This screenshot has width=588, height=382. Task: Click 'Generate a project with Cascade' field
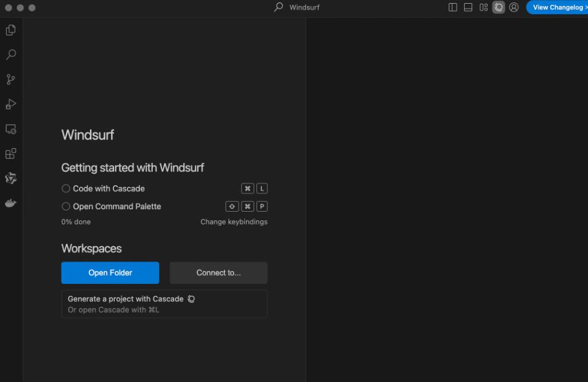click(164, 304)
